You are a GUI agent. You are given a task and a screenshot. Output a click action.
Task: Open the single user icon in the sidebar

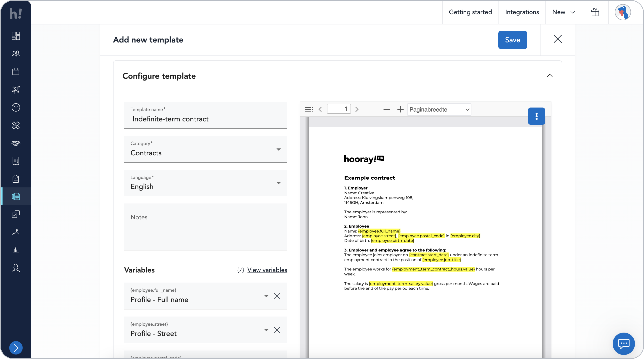click(16, 268)
